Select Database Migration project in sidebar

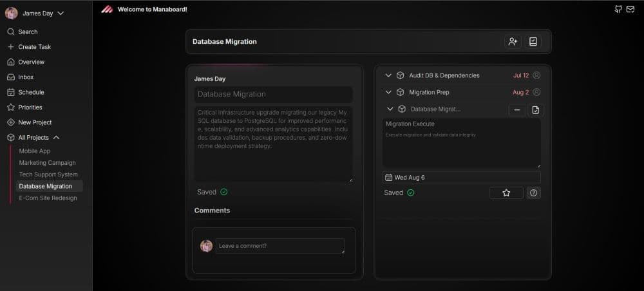coord(50,186)
